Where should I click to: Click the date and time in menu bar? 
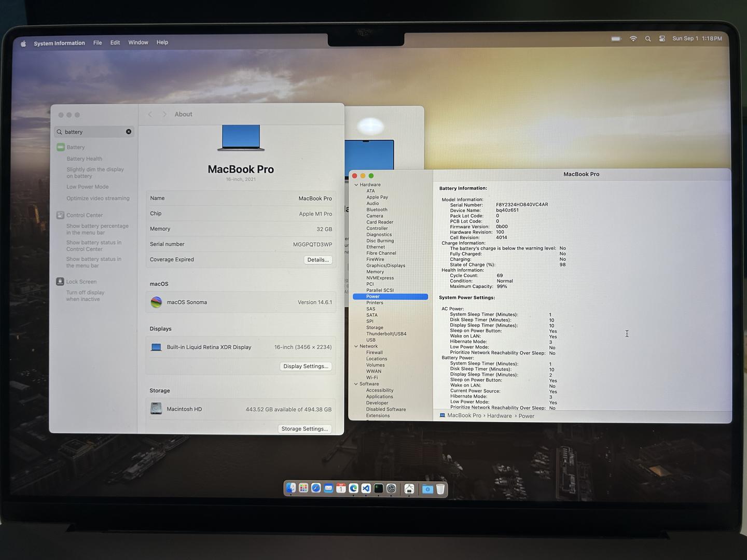pyautogui.click(x=697, y=38)
